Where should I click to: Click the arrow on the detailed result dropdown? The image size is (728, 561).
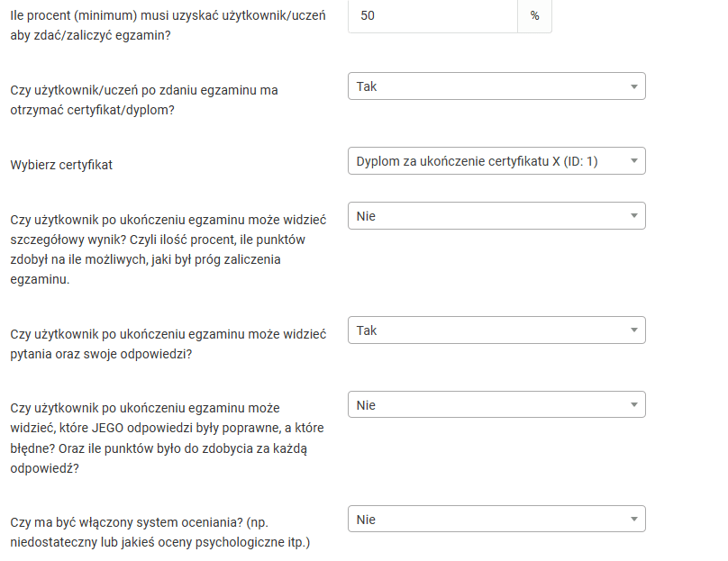click(x=633, y=217)
